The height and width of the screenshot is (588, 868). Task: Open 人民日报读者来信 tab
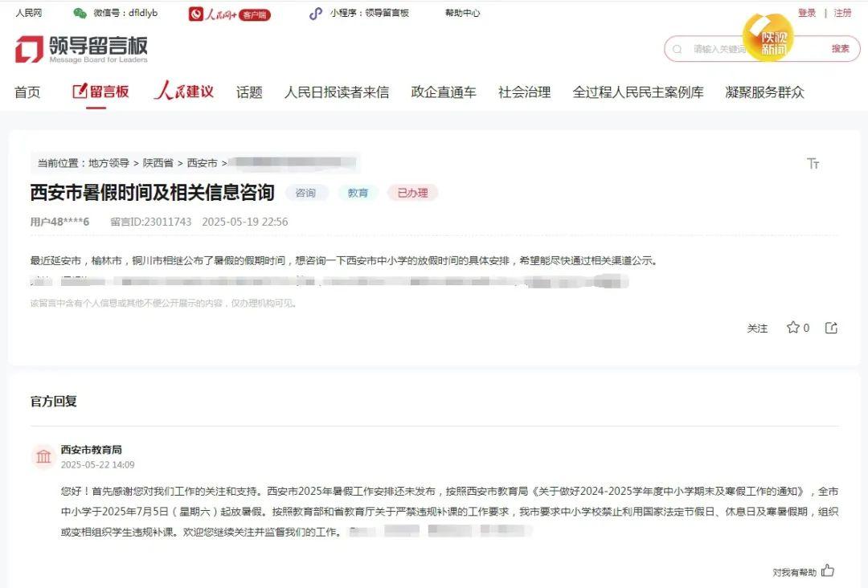(337, 92)
